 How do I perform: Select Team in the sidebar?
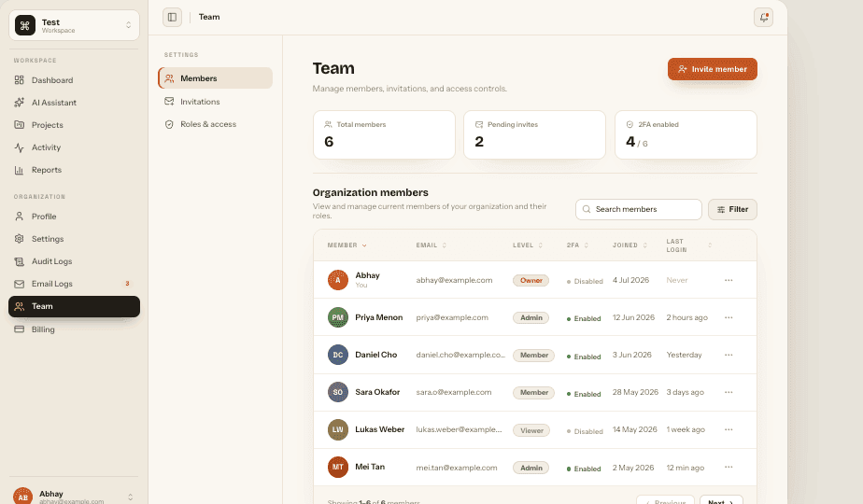point(75,306)
